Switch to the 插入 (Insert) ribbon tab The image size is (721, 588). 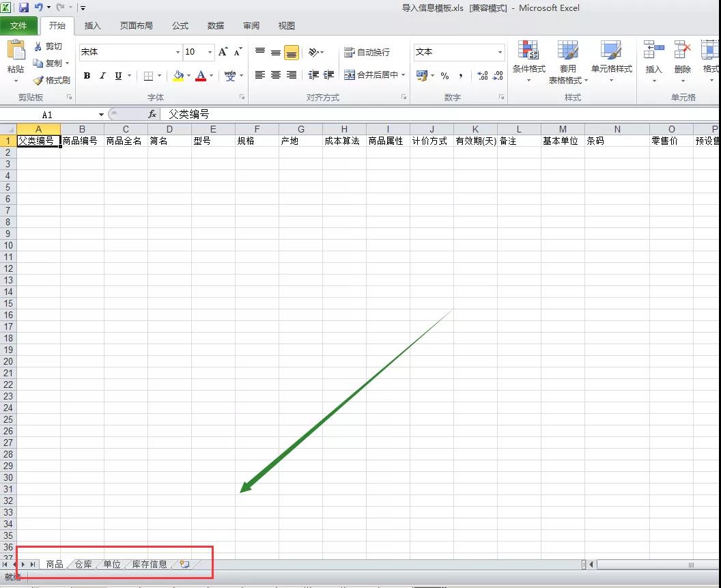pyautogui.click(x=92, y=26)
